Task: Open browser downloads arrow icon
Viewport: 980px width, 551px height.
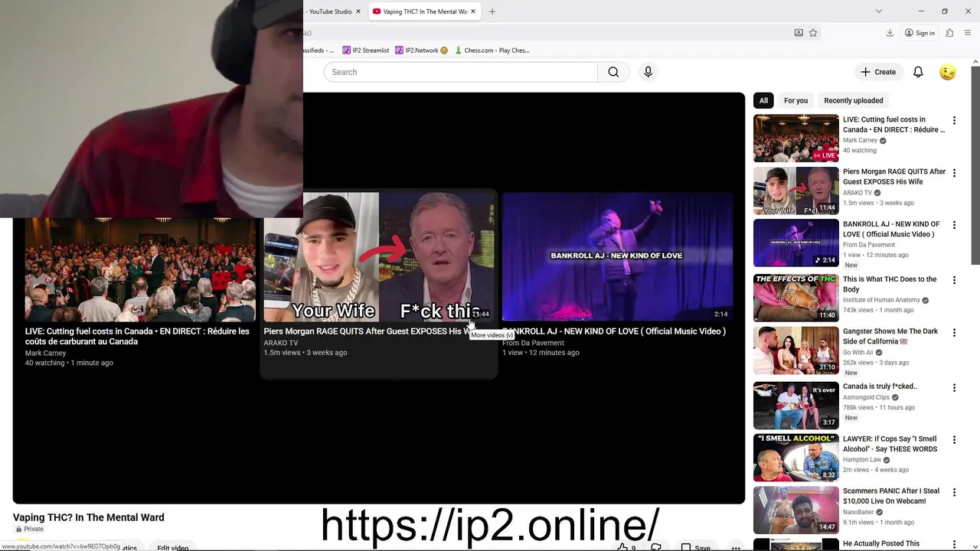Action: [x=890, y=33]
